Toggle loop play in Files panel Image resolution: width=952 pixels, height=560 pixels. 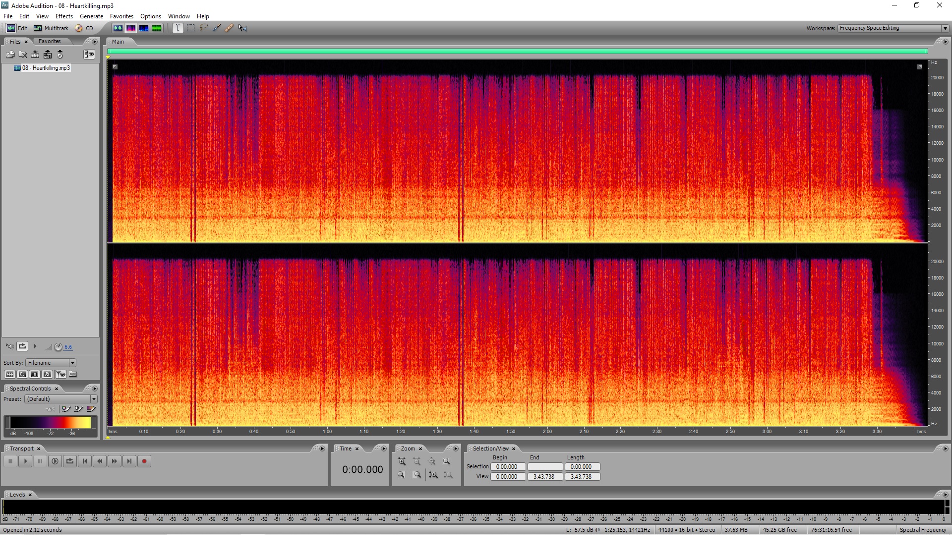tap(22, 346)
